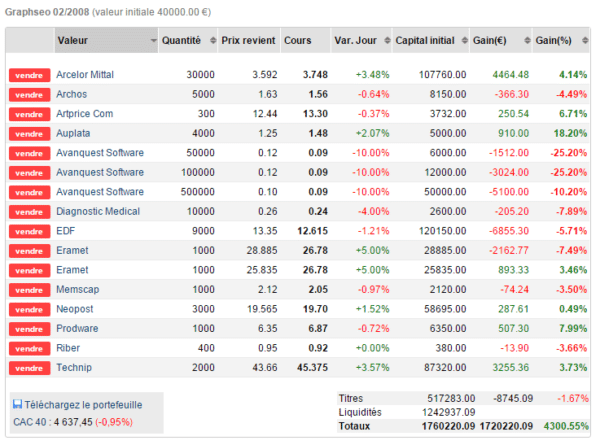This screenshot has width=600, height=445.
Task: Click vendre for Memscap
Action: click(x=29, y=290)
